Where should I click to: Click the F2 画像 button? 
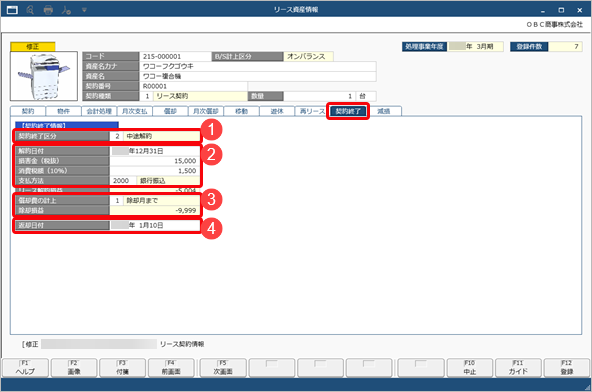click(x=74, y=368)
